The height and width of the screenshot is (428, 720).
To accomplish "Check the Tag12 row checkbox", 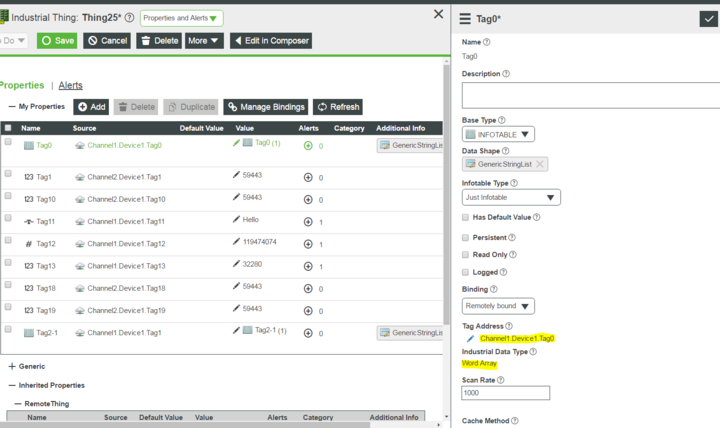I will pyautogui.click(x=8, y=240).
